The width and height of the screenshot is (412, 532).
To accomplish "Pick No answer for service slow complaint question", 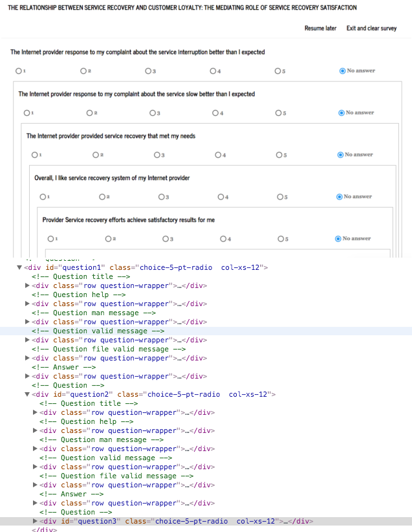I will pos(342,113).
